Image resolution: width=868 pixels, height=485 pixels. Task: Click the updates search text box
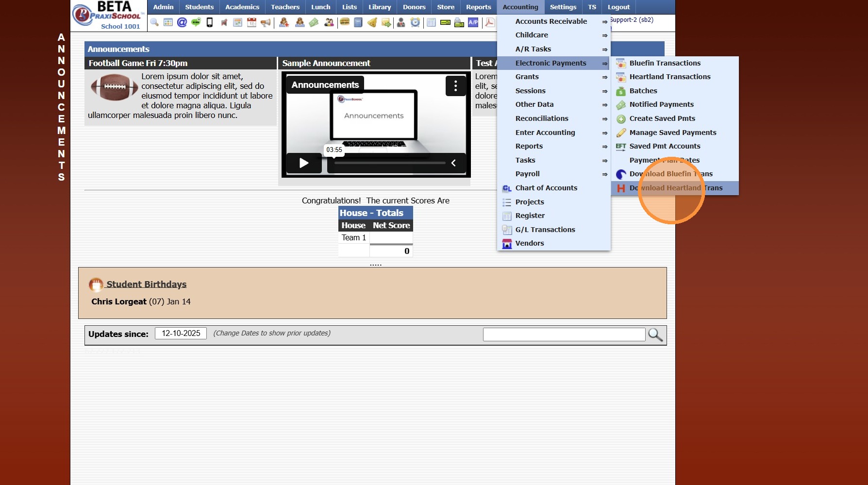[x=564, y=334]
